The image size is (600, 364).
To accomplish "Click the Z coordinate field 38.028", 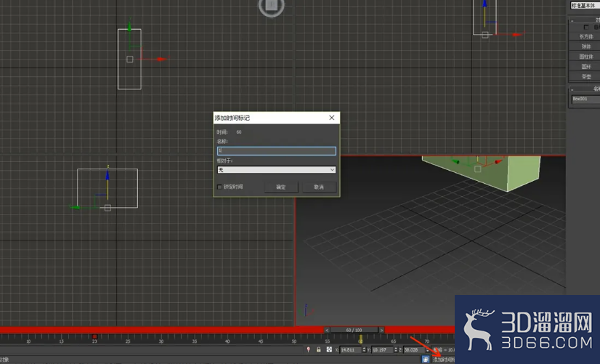I will click(x=414, y=350).
